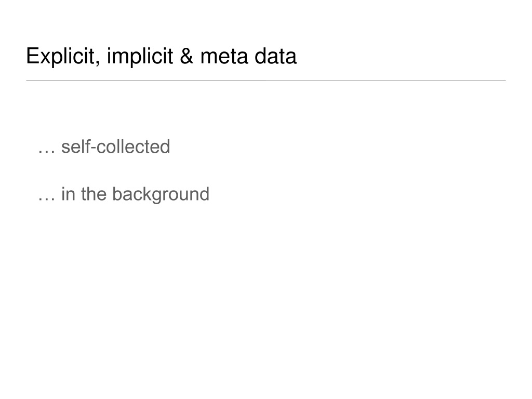
Task: Click the word "collected" in the first bullet line
Action: (x=134, y=147)
